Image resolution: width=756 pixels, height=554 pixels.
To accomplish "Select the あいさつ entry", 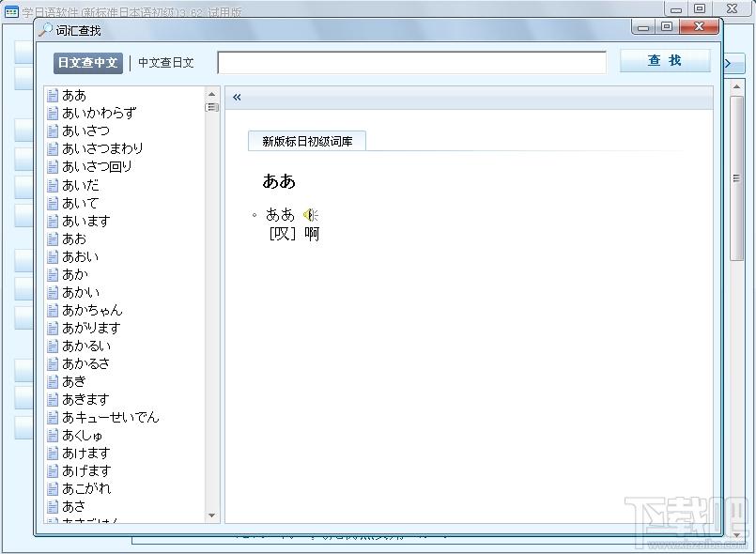I will pyautogui.click(x=85, y=131).
